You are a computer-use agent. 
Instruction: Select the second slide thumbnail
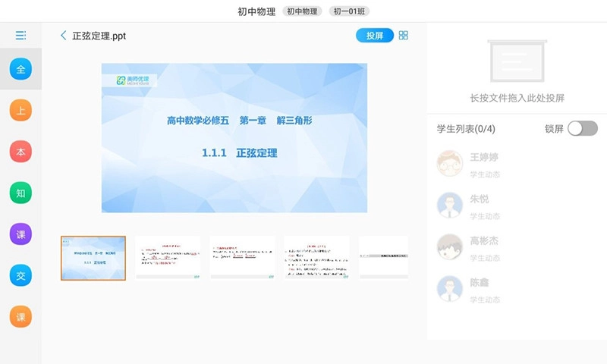click(168, 258)
